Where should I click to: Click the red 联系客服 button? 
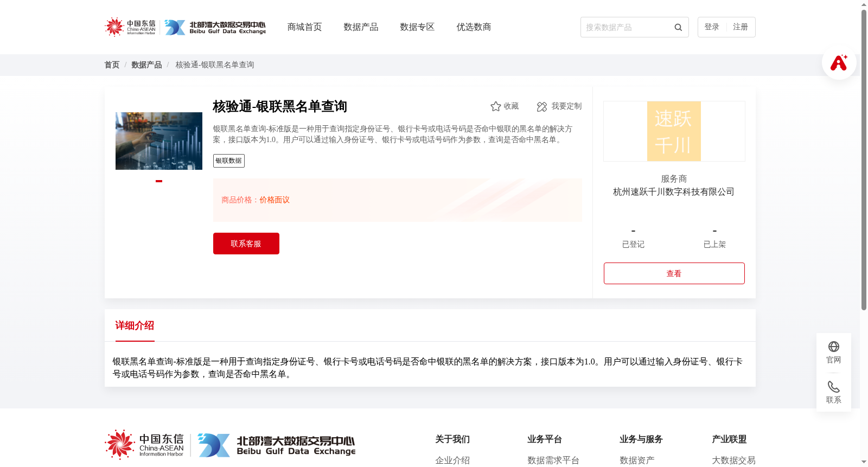pyautogui.click(x=246, y=244)
